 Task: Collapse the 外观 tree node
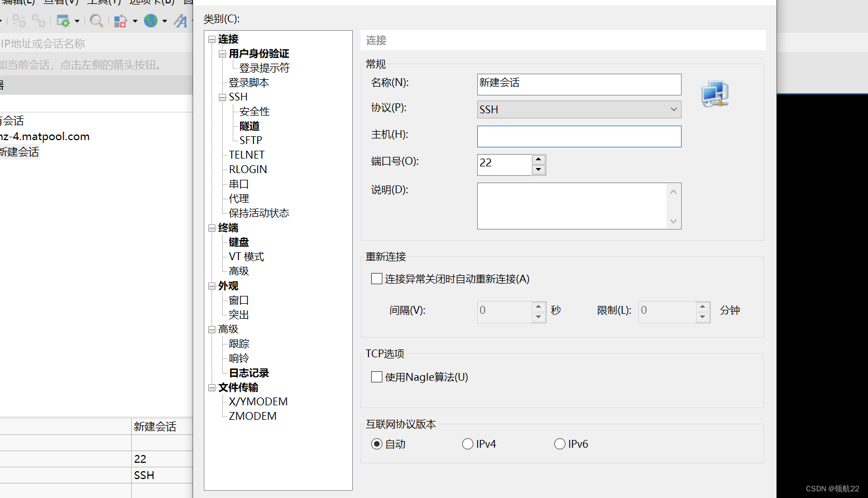pyautogui.click(x=212, y=286)
